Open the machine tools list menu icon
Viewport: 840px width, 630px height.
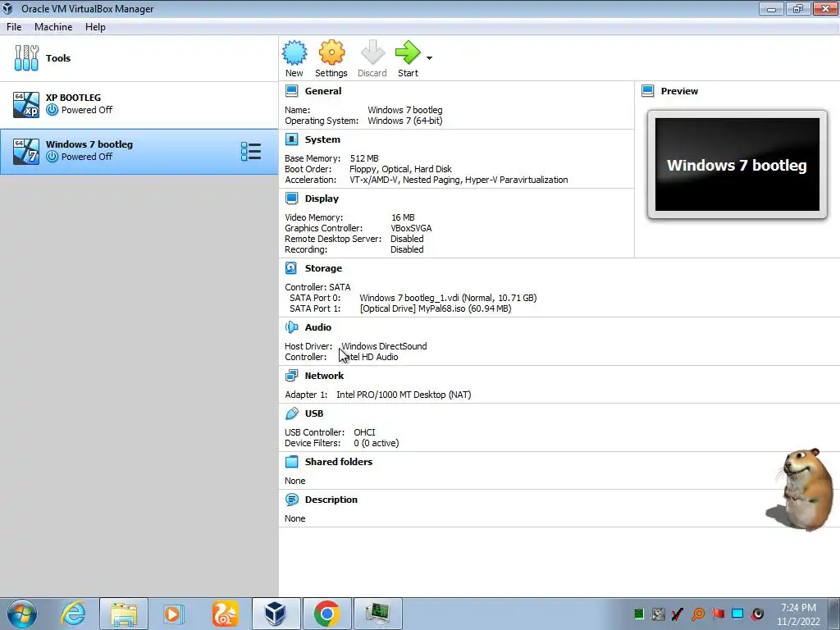click(251, 152)
